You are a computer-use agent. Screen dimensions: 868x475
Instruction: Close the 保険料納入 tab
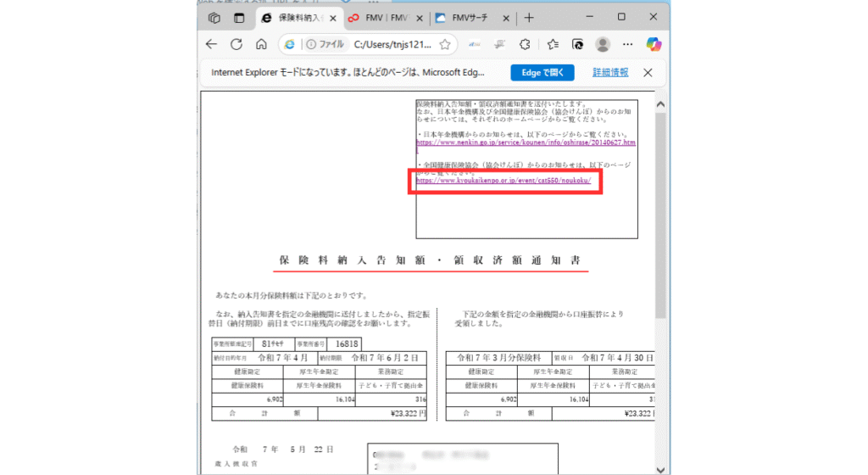pos(332,19)
